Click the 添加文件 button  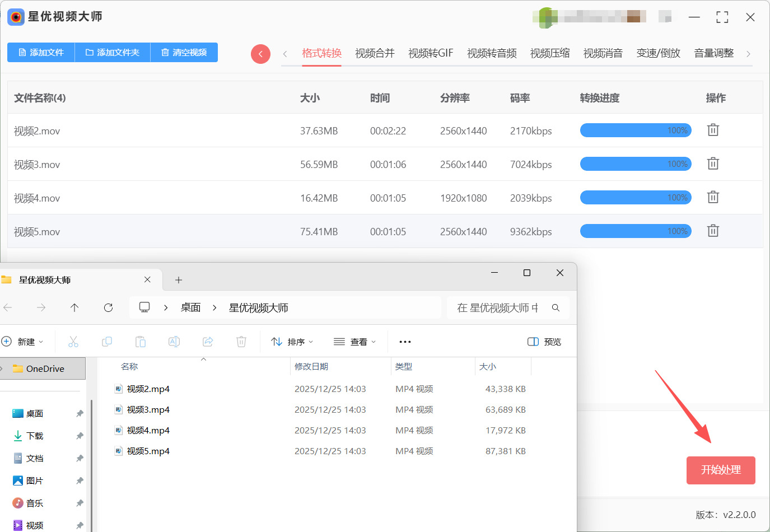click(41, 52)
